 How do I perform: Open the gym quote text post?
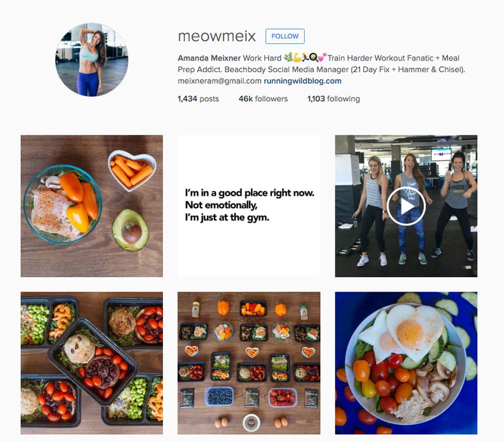coord(249,206)
